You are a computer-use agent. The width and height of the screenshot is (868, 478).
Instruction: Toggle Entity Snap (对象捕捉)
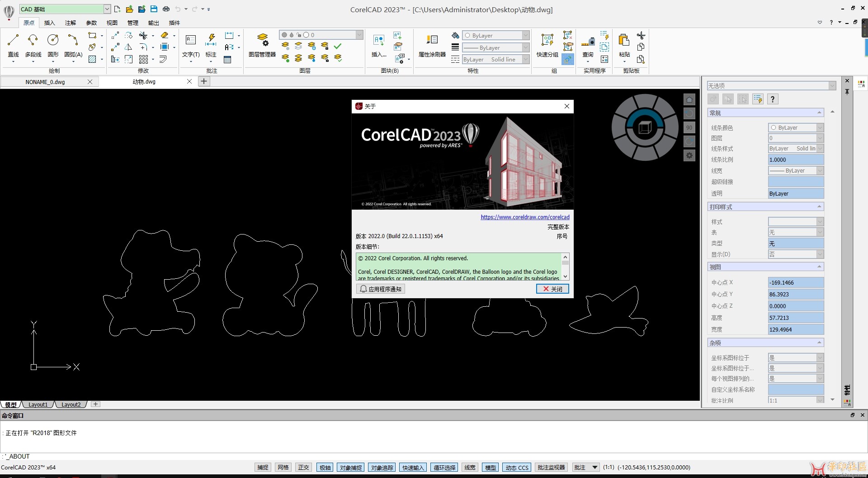pos(351,468)
